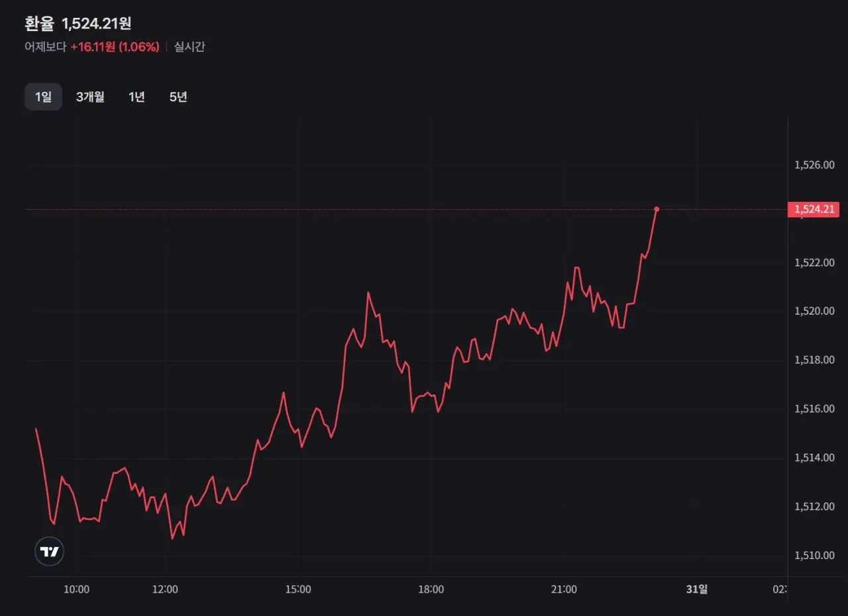Image resolution: width=848 pixels, height=616 pixels.
Task: Click the red 1,524.21 price tag
Action: [x=813, y=210]
